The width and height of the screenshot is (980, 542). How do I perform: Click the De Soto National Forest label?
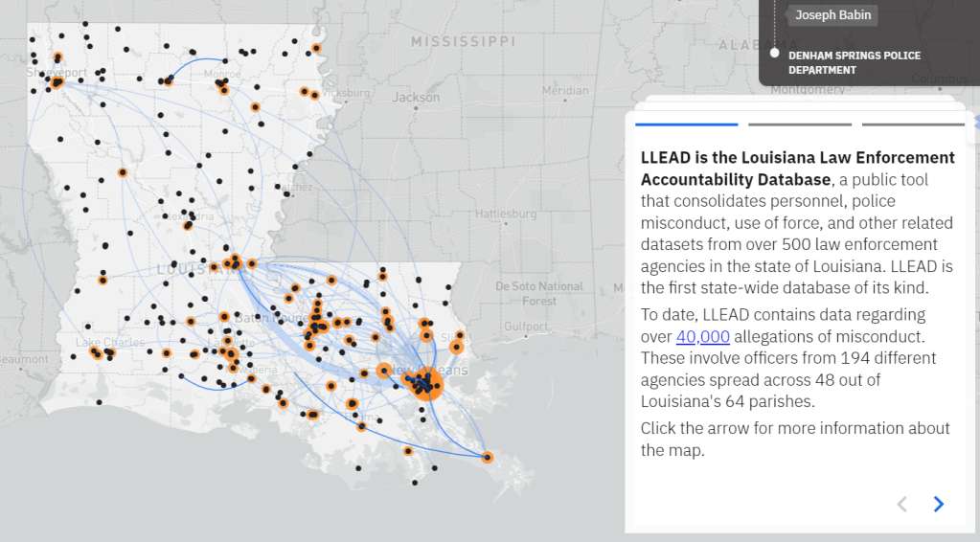pyautogui.click(x=539, y=293)
